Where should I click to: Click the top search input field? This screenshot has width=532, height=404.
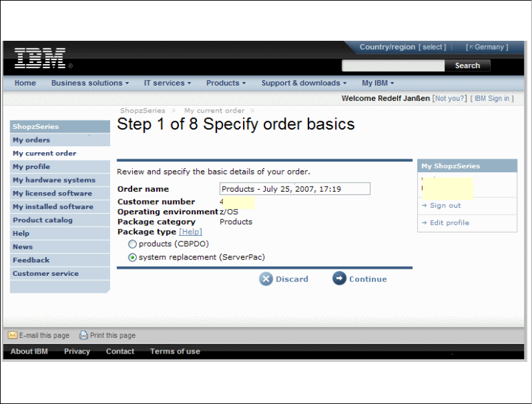click(x=393, y=66)
